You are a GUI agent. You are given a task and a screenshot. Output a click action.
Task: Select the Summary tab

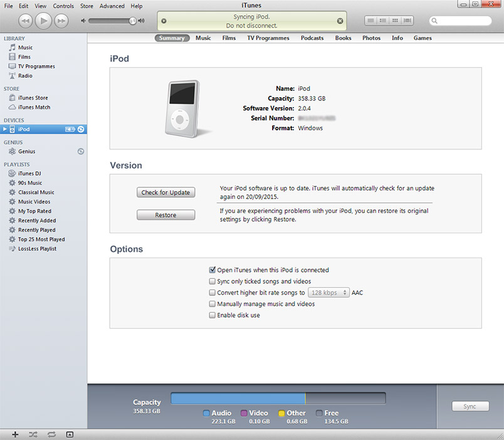pyautogui.click(x=172, y=38)
